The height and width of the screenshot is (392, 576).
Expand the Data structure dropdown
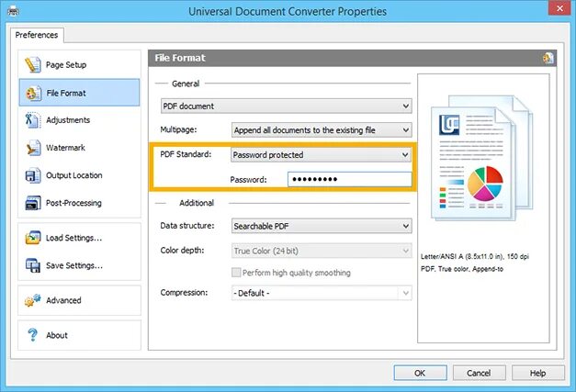tap(322, 226)
